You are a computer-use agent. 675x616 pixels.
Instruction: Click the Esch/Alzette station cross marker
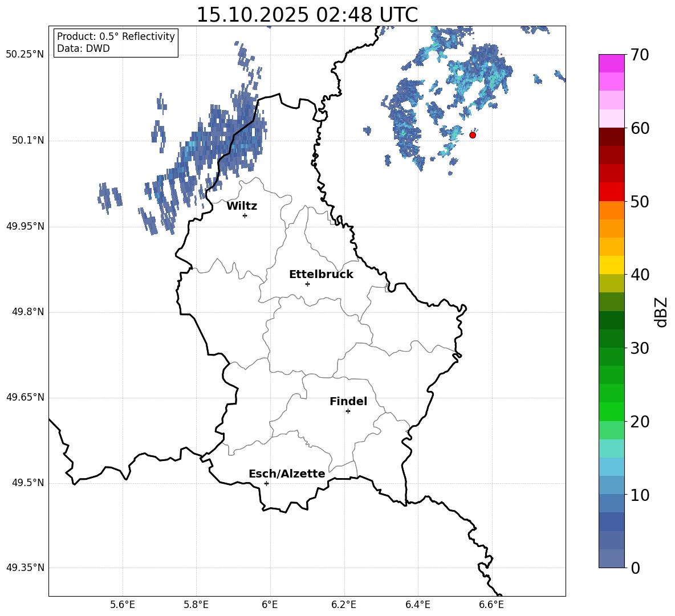tap(266, 483)
